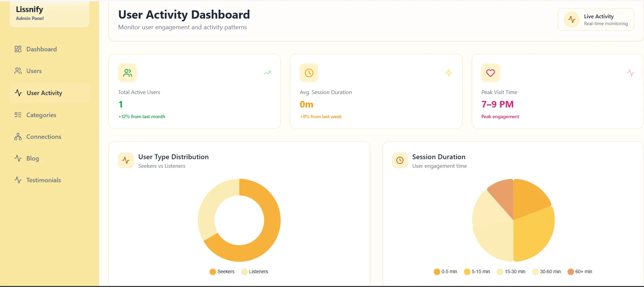Click the 30-60 min legend color dot
The image size is (644, 287).
[x=535, y=271]
